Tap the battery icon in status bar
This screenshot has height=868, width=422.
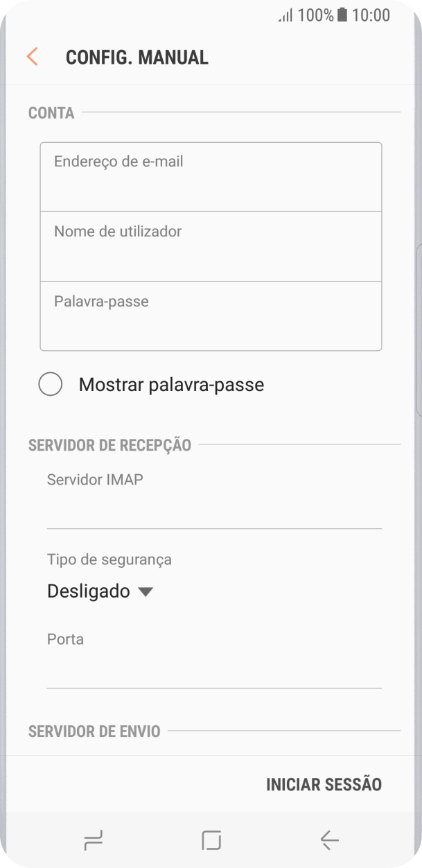[342, 15]
